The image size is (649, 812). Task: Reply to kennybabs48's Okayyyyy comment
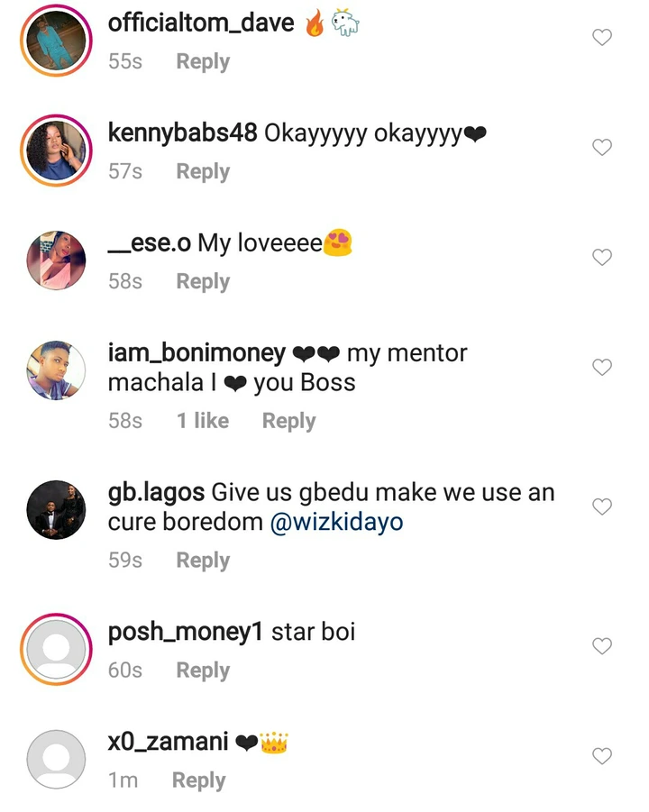pos(203,172)
